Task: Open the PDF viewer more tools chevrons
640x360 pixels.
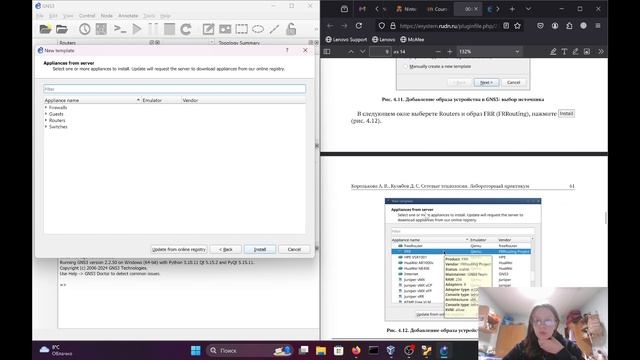Action: 601,52
